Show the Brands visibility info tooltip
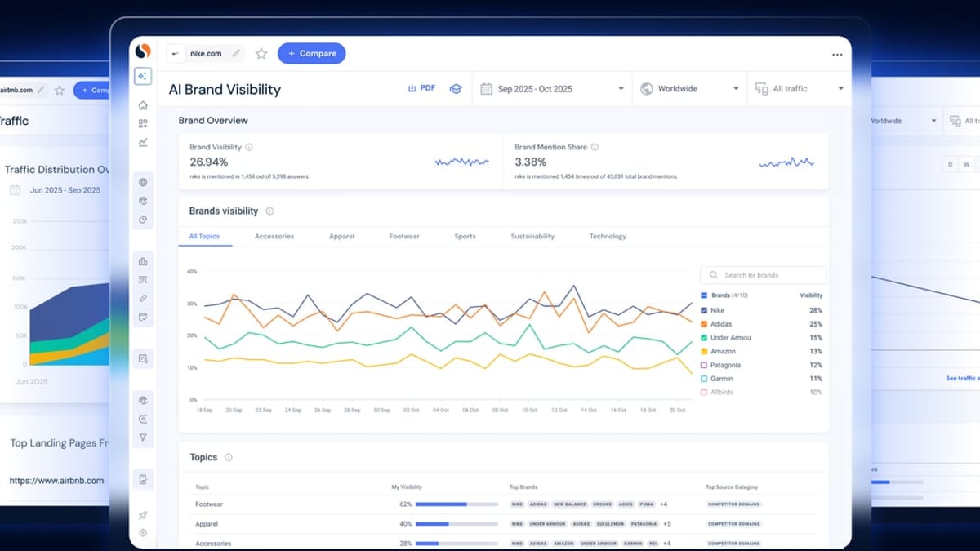Screen dimensions: 980x551 [x=269, y=211]
